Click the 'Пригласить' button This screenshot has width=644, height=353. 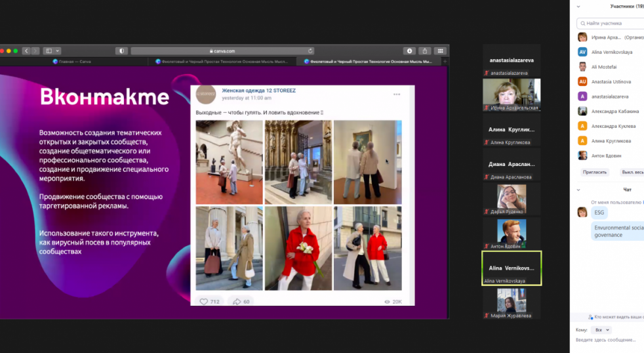595,172
